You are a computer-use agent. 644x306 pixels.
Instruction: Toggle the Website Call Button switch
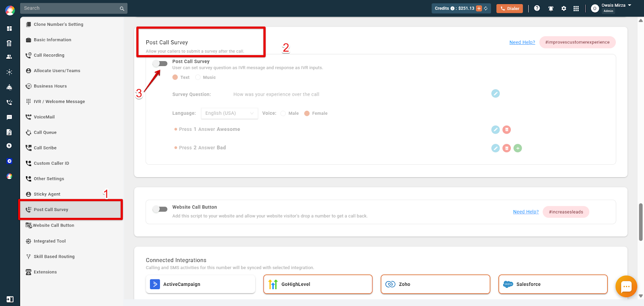pyautogui.click(x=160, y=209)
